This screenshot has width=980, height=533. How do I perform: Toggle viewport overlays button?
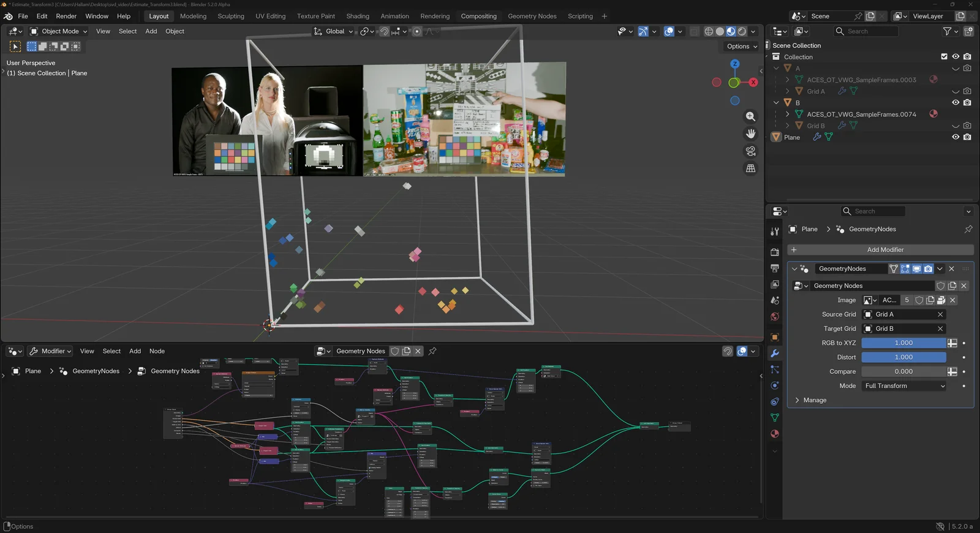669,31
